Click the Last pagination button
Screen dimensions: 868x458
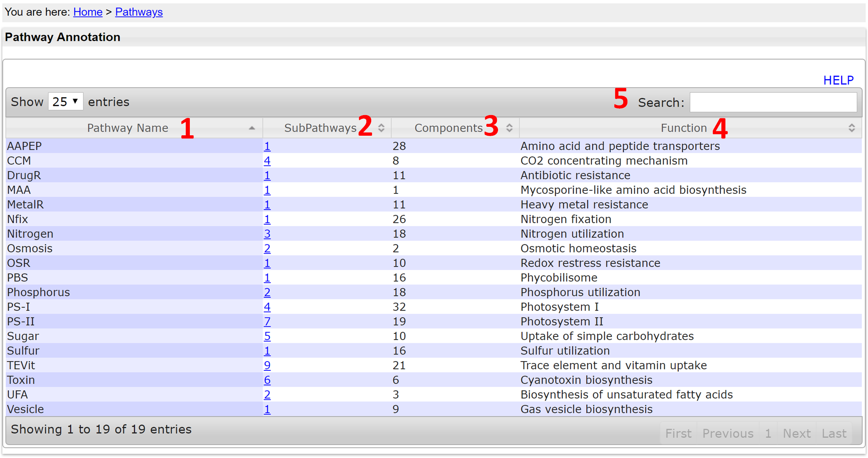tap(834, 433)
